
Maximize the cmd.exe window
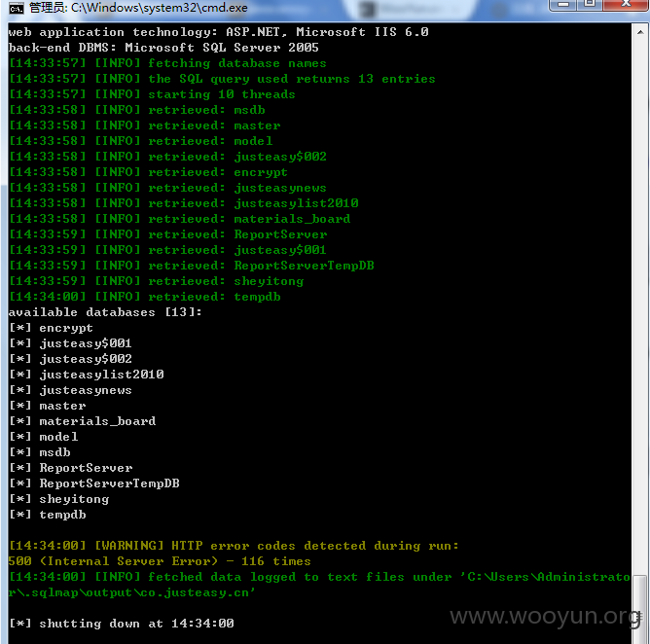pos(590,4)
